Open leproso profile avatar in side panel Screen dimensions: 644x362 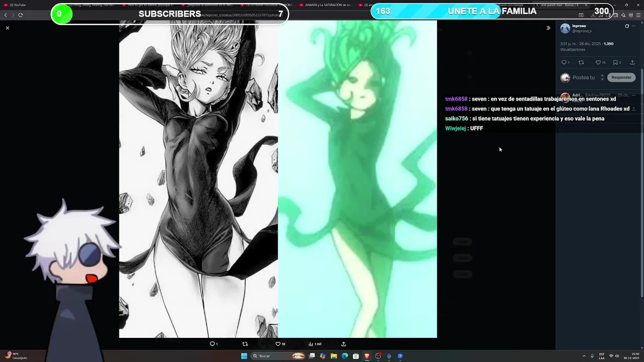tap(565, 28)
